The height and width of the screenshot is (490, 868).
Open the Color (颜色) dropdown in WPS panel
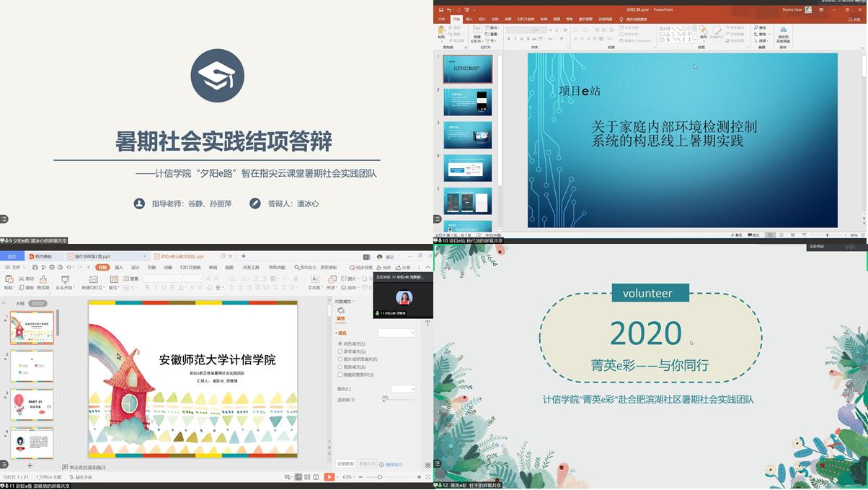tap(403, 389)
